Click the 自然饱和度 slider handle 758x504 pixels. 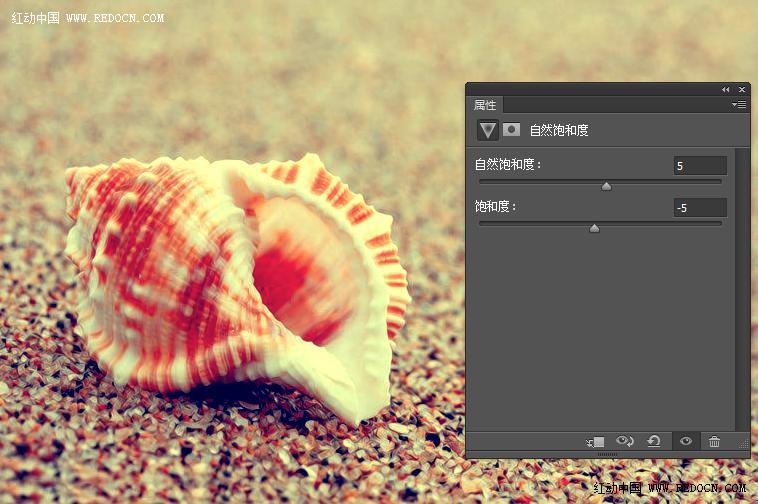tap(606, 187)
